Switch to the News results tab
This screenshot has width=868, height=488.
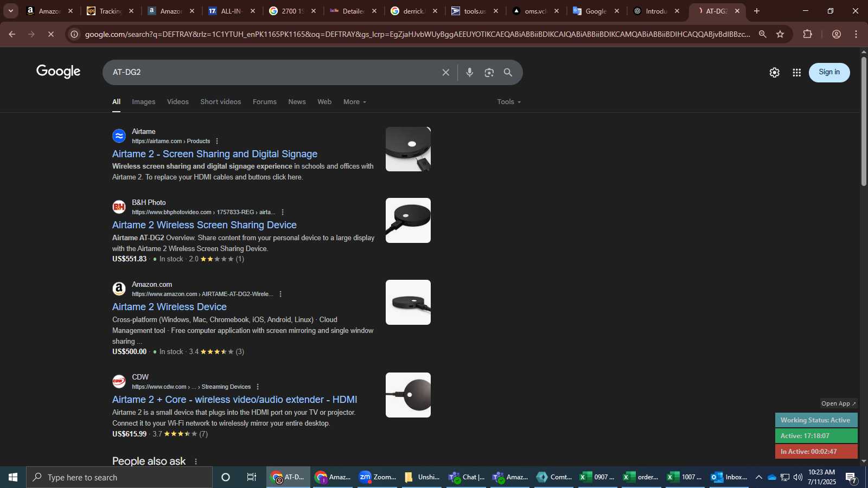[297, 102]
